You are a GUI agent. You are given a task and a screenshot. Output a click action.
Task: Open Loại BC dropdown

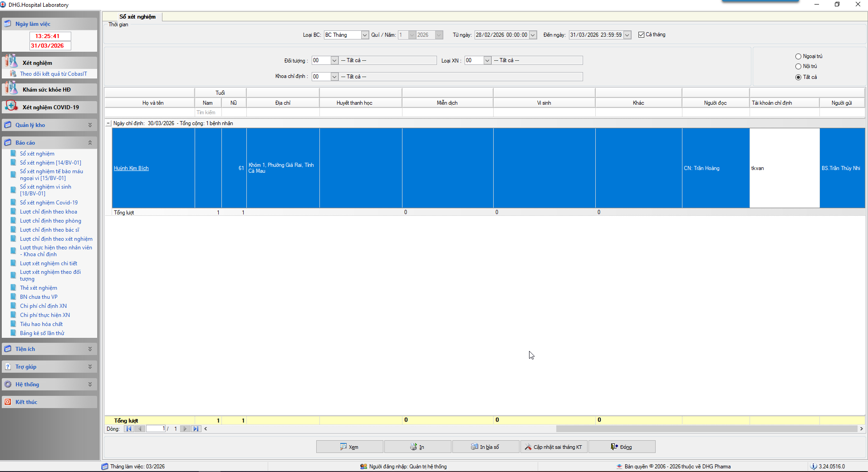pos(365,35)
